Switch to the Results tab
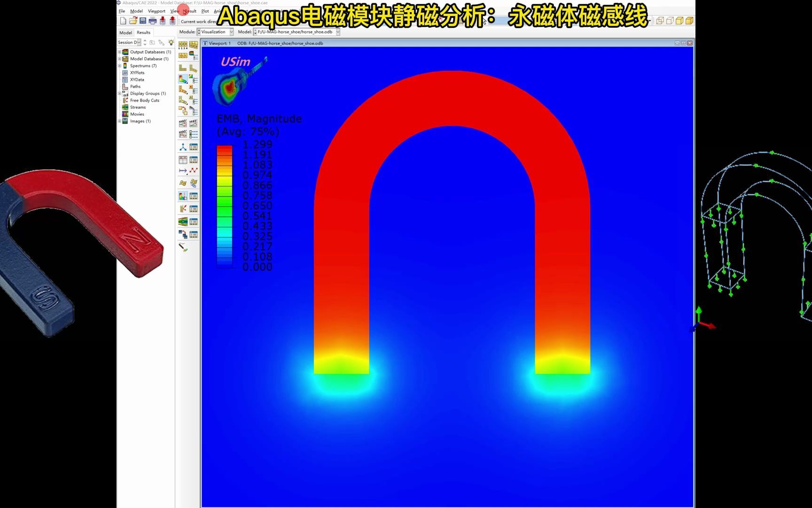812x508 pixels. click(x=144, y=32)
